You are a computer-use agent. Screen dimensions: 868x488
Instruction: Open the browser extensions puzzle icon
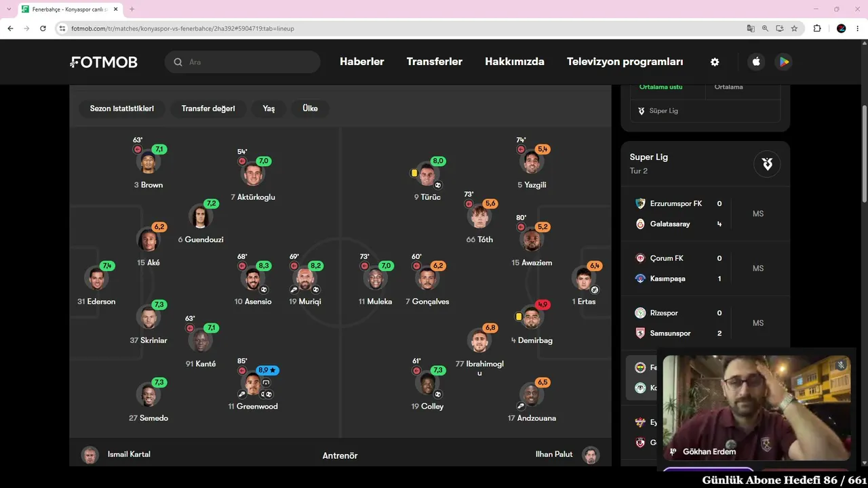816,28
